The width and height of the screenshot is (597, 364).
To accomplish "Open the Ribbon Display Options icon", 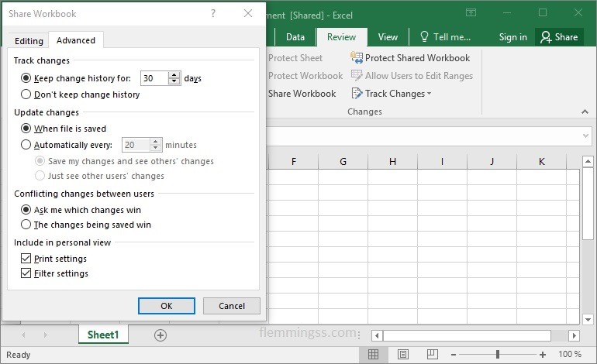I will click(471, 12).
